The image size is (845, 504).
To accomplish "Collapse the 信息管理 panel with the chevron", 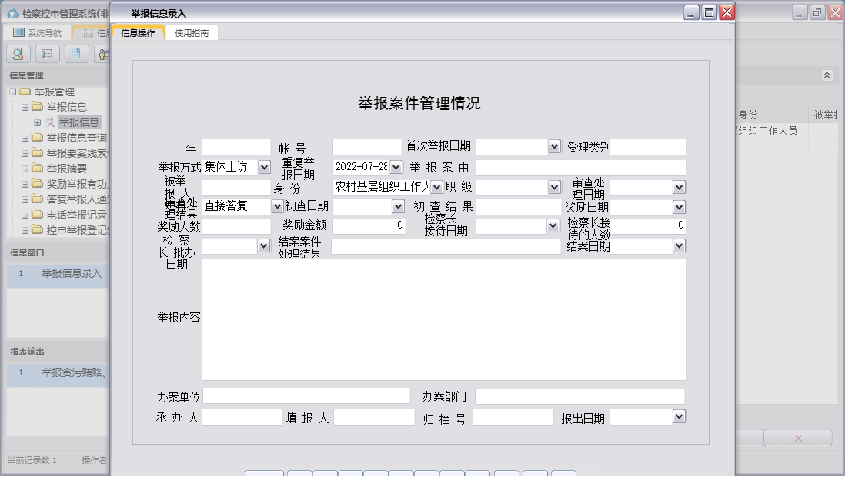I will (827, 75).
